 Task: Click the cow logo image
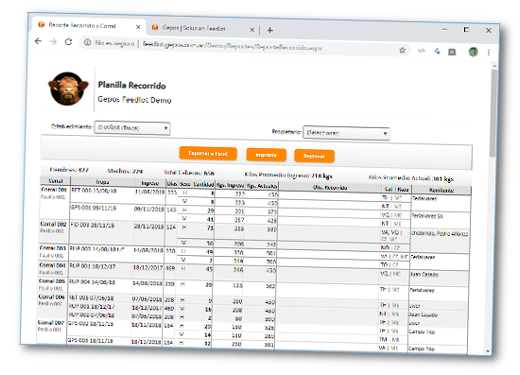[x=68, y=89]
